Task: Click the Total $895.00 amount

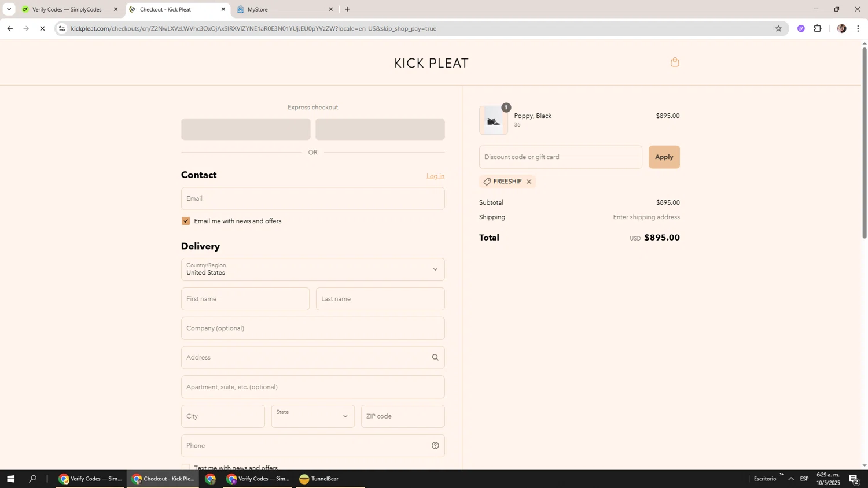Action: [x=661, y=238]
